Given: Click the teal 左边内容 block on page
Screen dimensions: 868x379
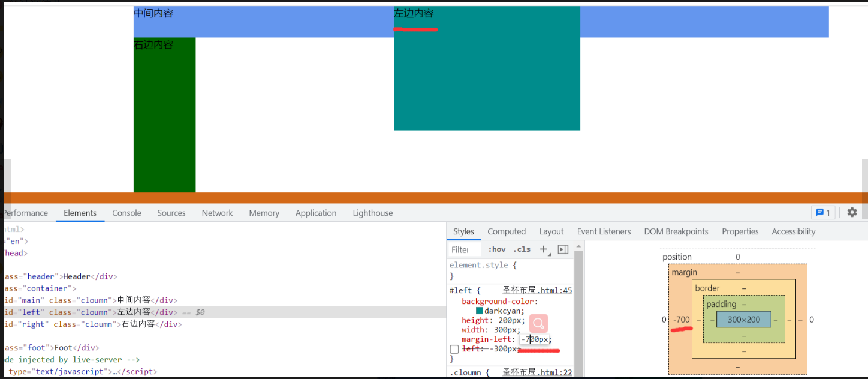Looking at the screenshot, I should [487, 68].
